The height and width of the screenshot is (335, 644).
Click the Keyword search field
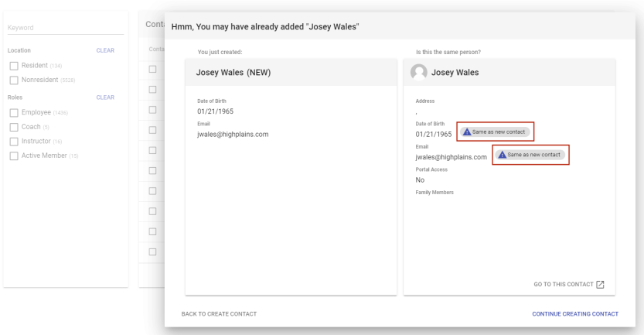click(x=64, y=29)
